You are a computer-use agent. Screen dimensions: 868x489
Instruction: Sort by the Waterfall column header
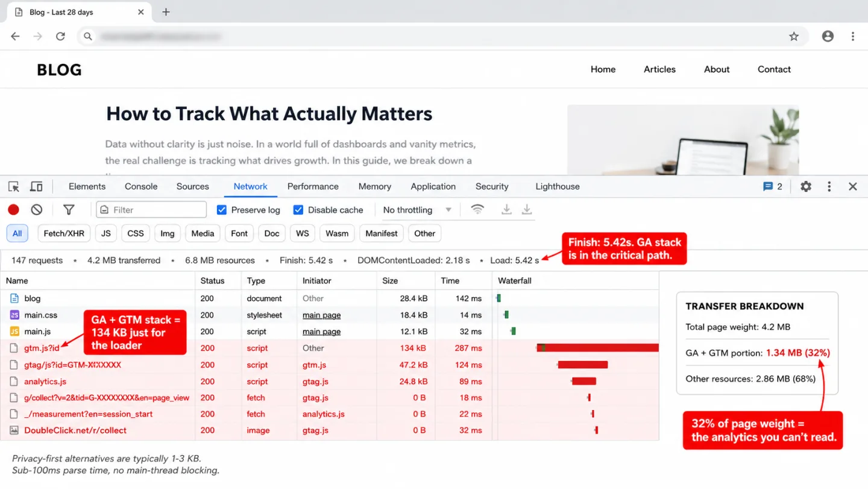pos(575,280)
